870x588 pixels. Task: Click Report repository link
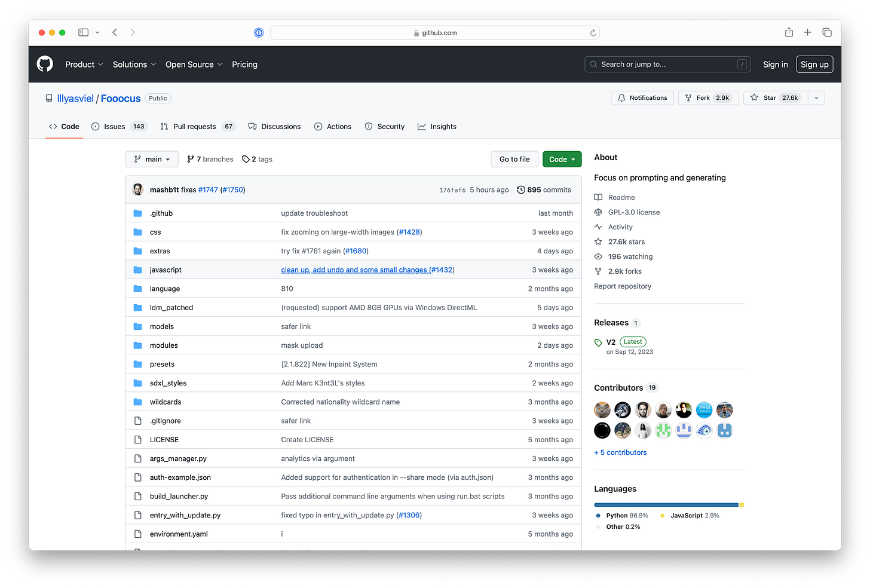623,286
